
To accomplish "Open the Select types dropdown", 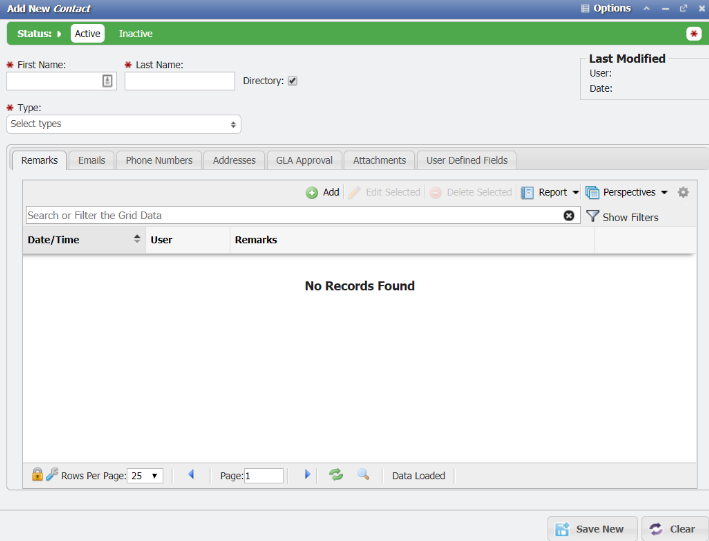I will (x=123, y=124).
